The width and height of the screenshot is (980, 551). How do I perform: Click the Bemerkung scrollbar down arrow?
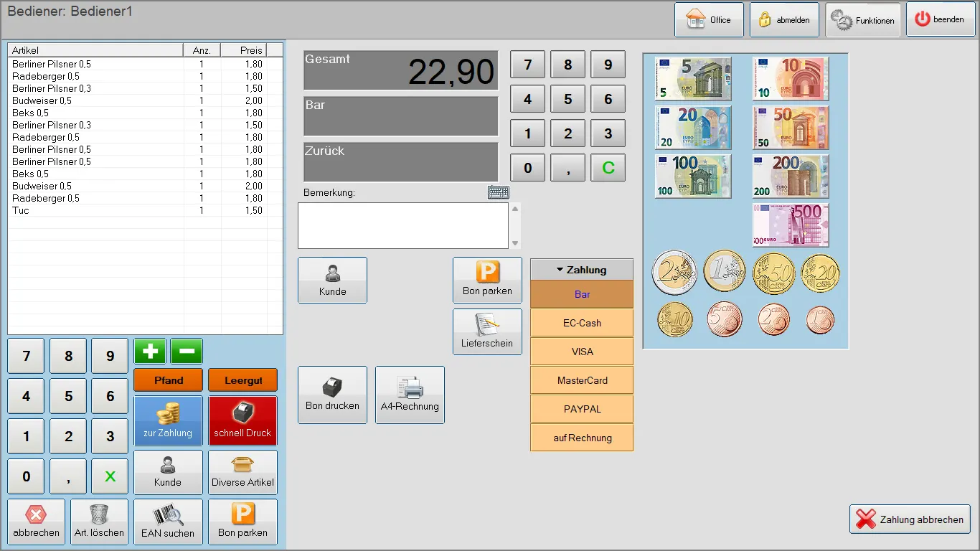coord(515,243)
